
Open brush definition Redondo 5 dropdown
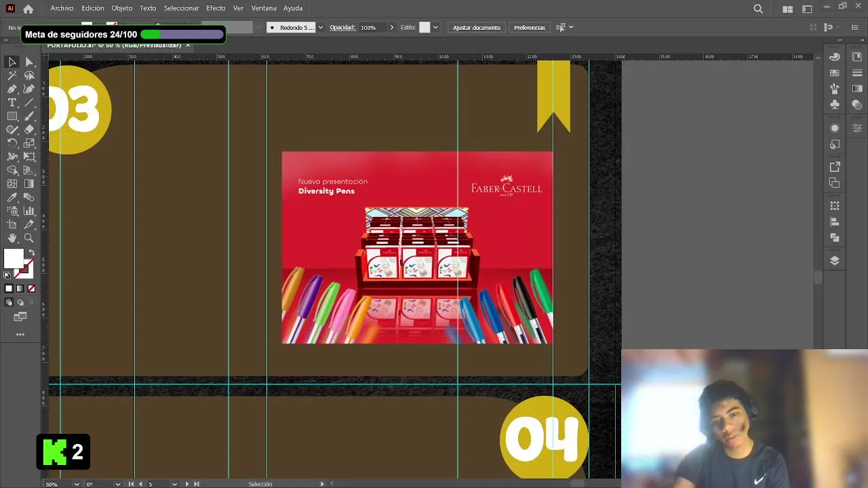321,28
